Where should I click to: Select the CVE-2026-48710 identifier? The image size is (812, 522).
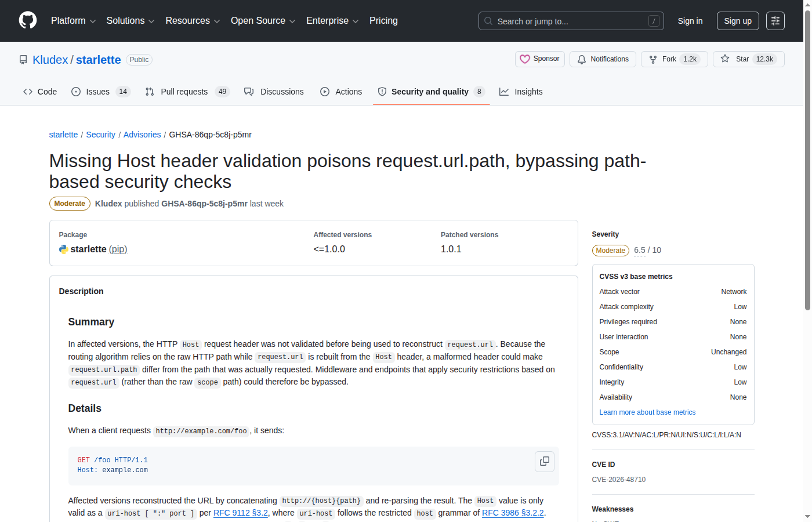[618, 480]
